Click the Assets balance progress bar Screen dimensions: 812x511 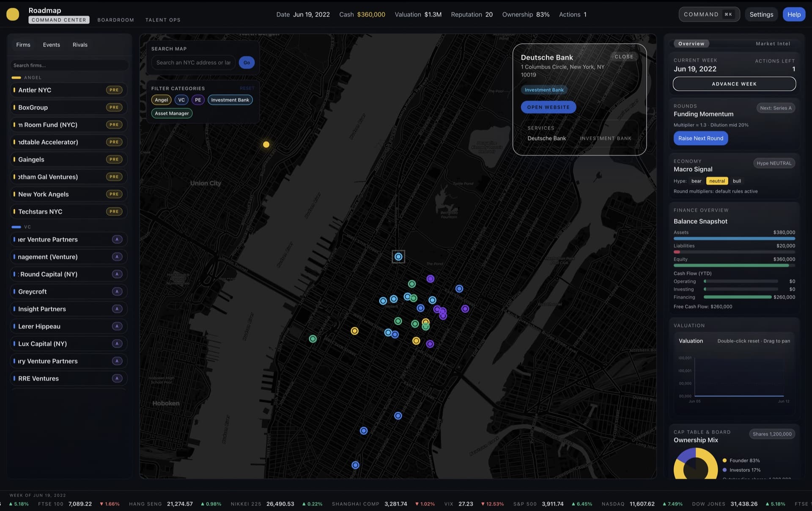pyautogui.click(x=734, y=239)
